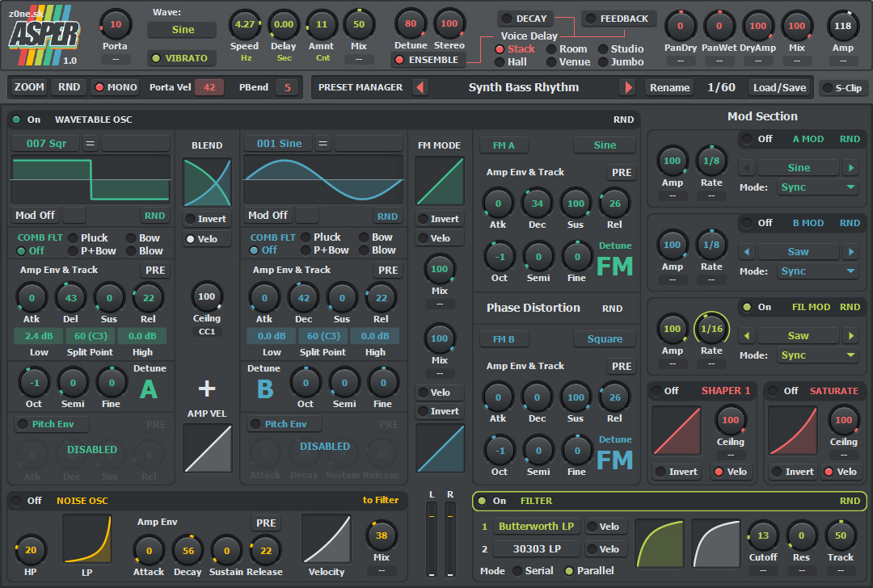The image size is (873, 588).
Task: Click the PBend value field
Action: tap(287, 87)
